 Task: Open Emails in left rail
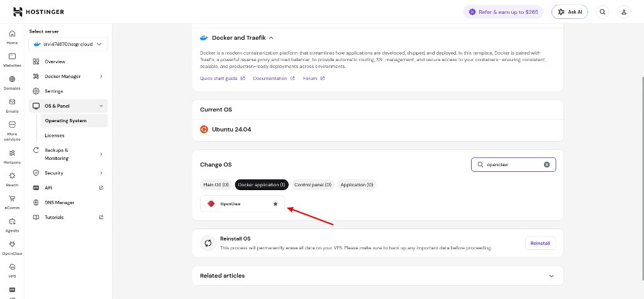[12, 106]
